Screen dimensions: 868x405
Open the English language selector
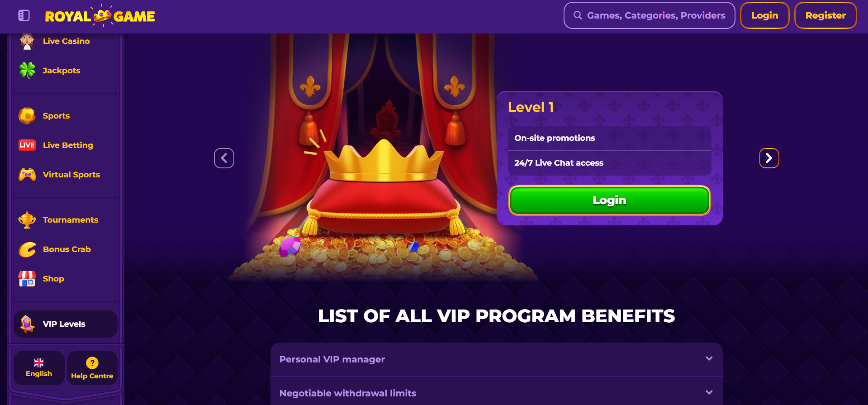[39, 368]
